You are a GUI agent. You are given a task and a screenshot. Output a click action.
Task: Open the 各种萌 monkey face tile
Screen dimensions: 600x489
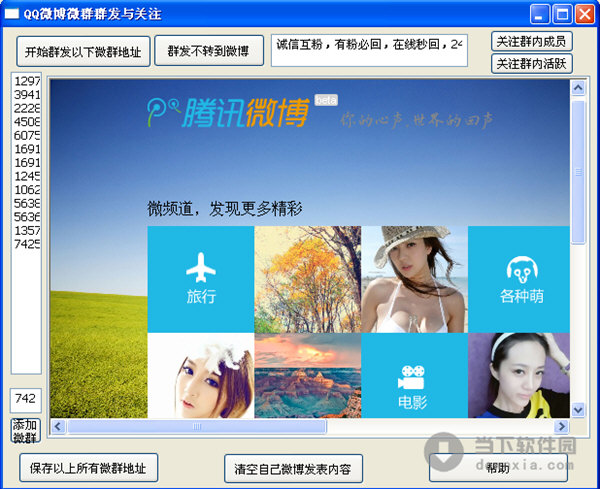click(x=519, y=279)
